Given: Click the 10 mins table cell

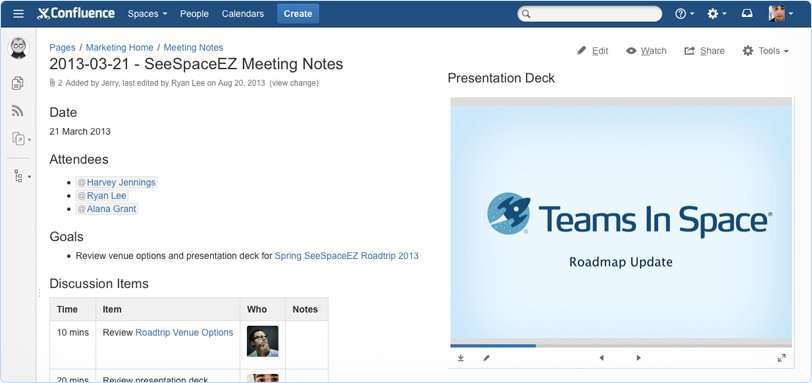Looking at the screenshot, I should 72,345.
